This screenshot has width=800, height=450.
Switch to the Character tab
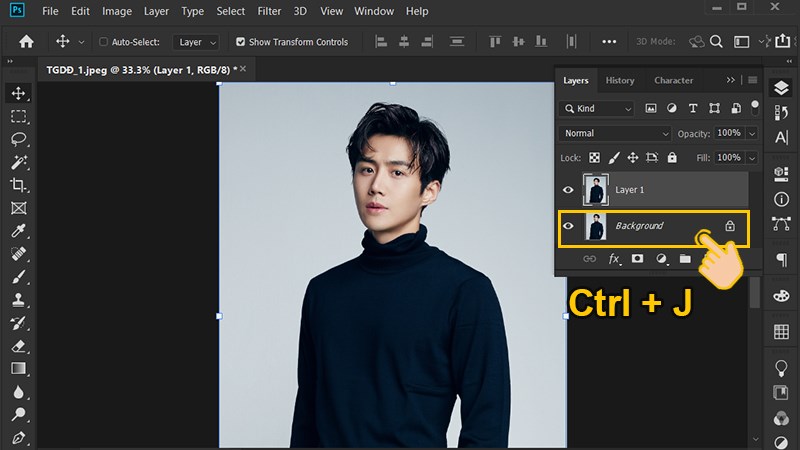673,80
